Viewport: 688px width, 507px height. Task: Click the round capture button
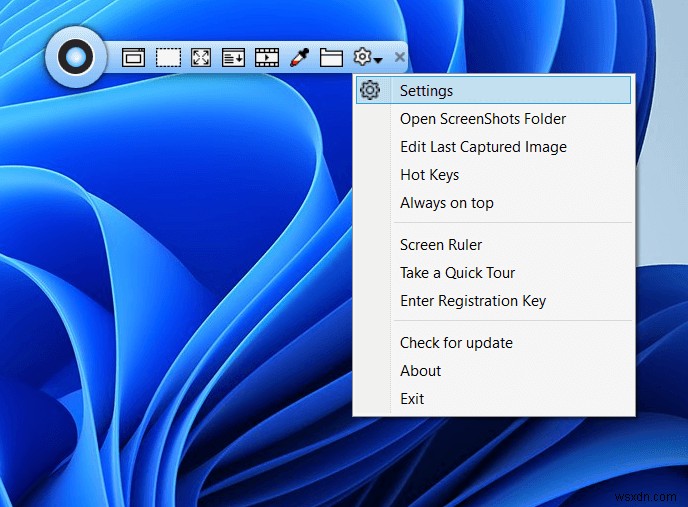coord(75,57)
